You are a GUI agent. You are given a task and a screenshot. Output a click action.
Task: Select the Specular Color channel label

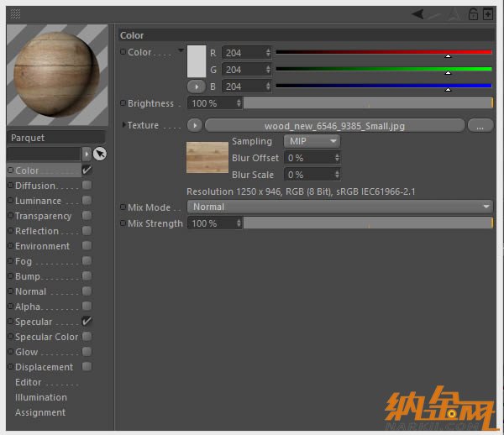(x=46, y=337)
